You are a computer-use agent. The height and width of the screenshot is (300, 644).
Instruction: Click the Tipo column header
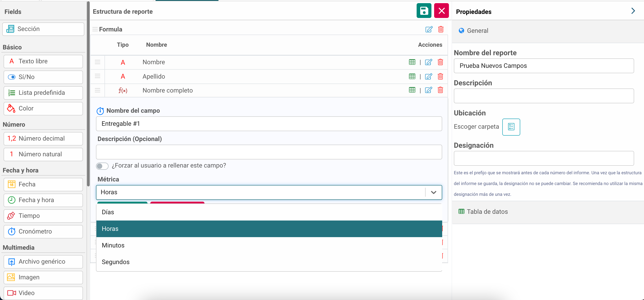pos(123,45)
